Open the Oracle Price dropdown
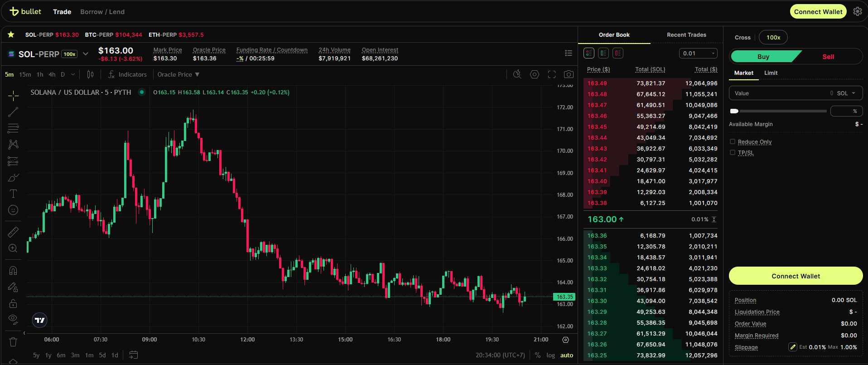Viewport: 868px width, 365px height. click(178, 74)
